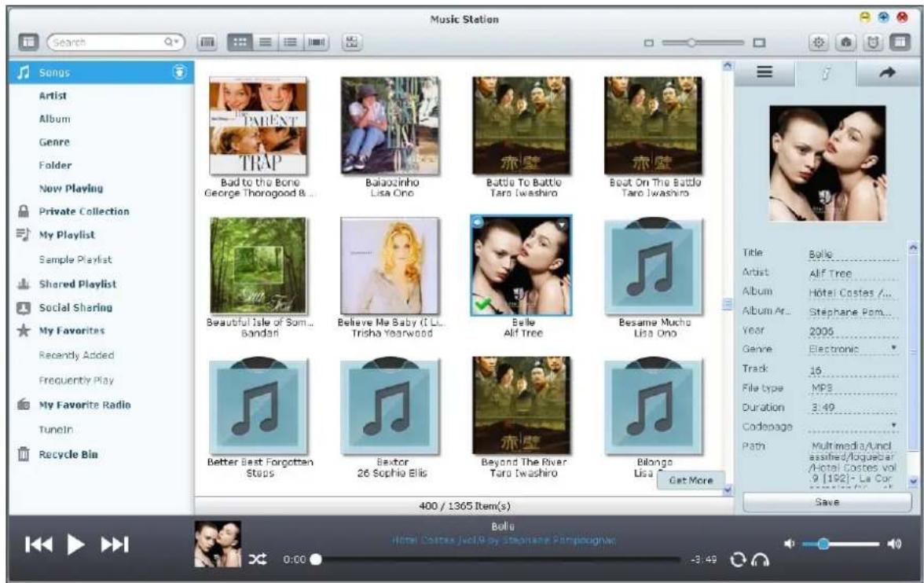Select the Believe Me Baby thumbnail
The width and height of the screenshot is (924, 583).
click(390, 266)
